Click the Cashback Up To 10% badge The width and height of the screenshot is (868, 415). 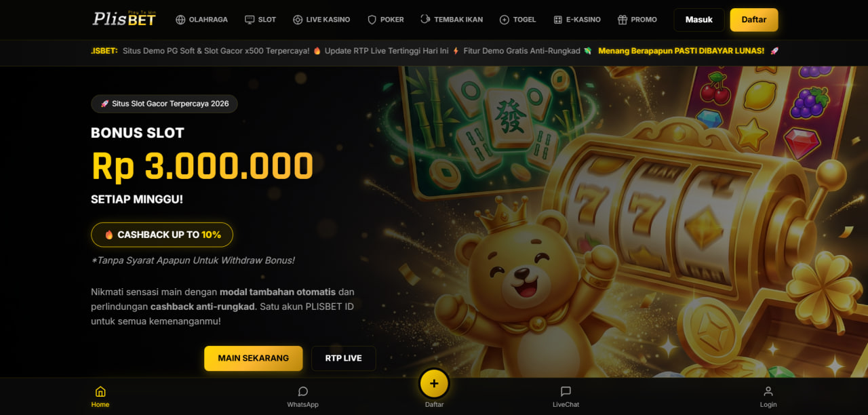162,235
